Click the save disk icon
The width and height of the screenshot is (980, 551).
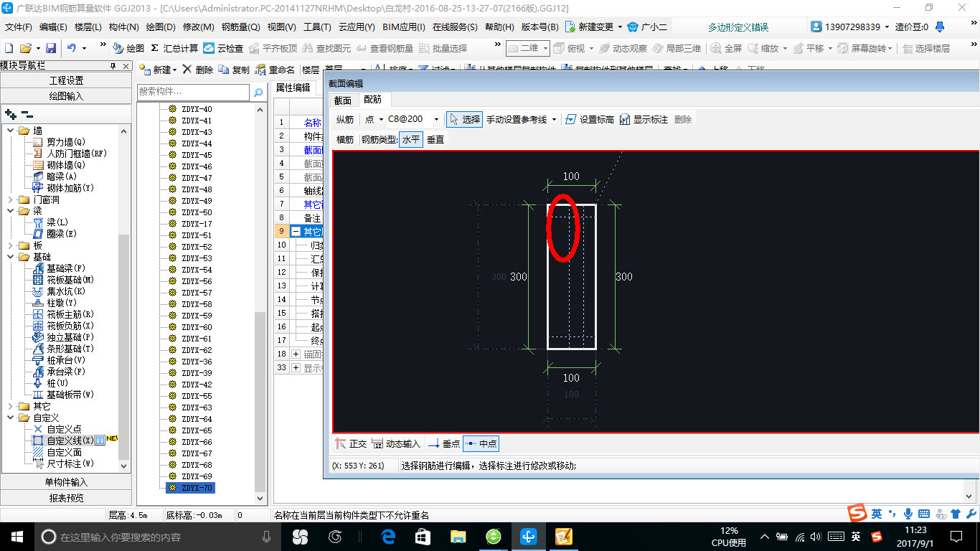pyautogui.click(x=51, y=48)
